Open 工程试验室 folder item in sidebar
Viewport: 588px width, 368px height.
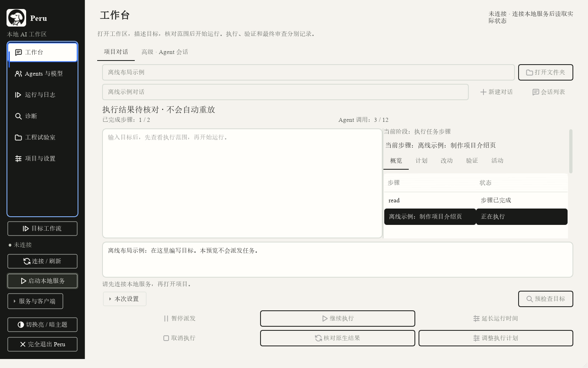pos(42,137)
